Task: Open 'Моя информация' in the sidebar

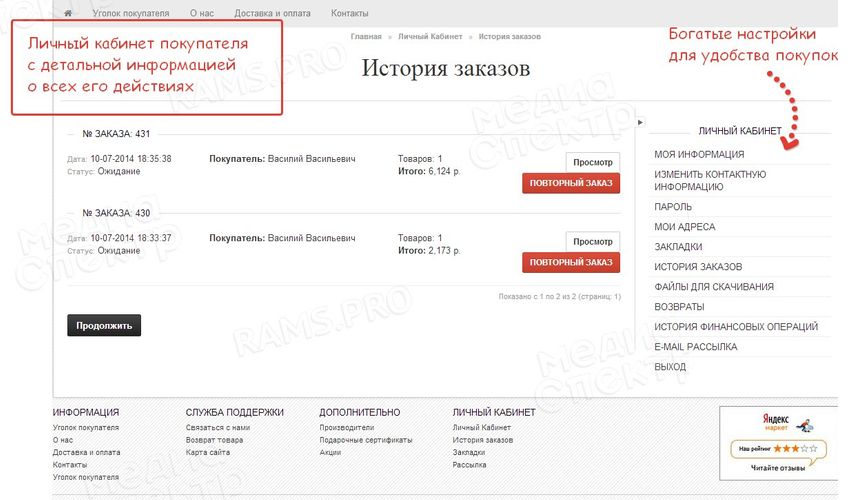Action: [699, 155]
